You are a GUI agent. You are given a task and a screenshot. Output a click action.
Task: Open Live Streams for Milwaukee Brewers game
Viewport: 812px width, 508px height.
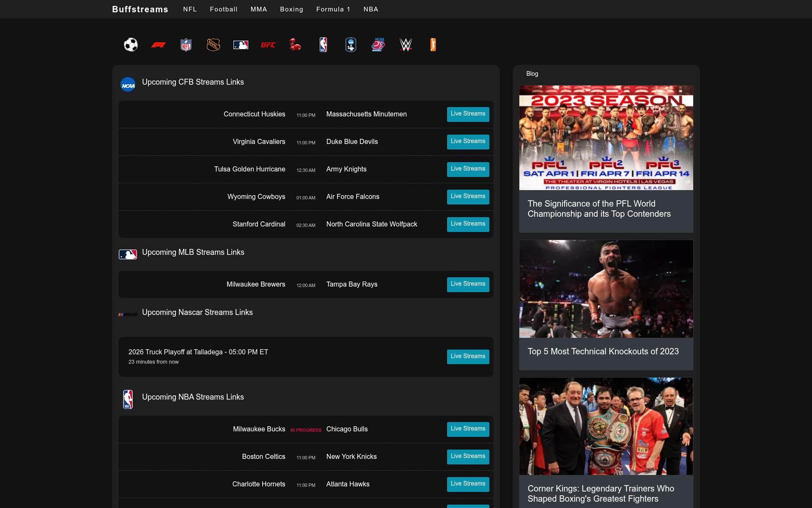[468, 284]
